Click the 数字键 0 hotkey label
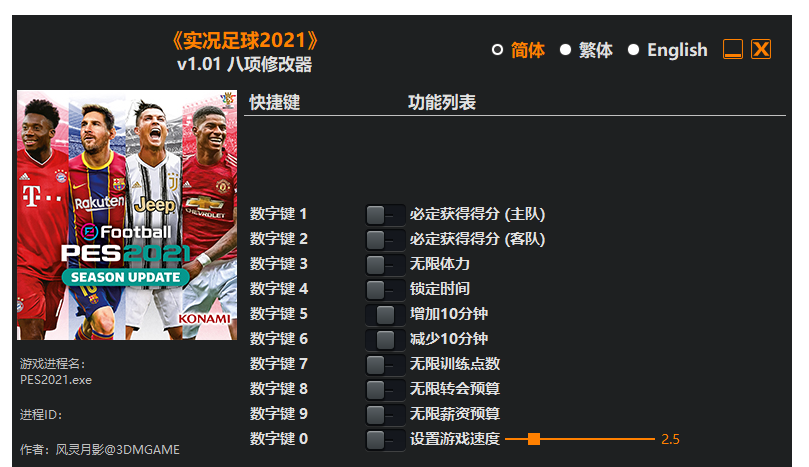The height and width of the screenshot is (467, 809). click(279, 439)
